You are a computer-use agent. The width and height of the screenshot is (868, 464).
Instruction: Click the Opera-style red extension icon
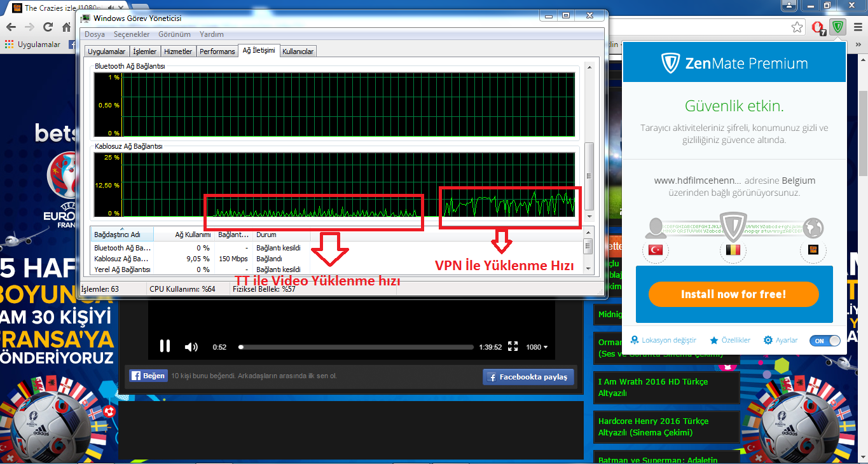[x=819, y=27]
